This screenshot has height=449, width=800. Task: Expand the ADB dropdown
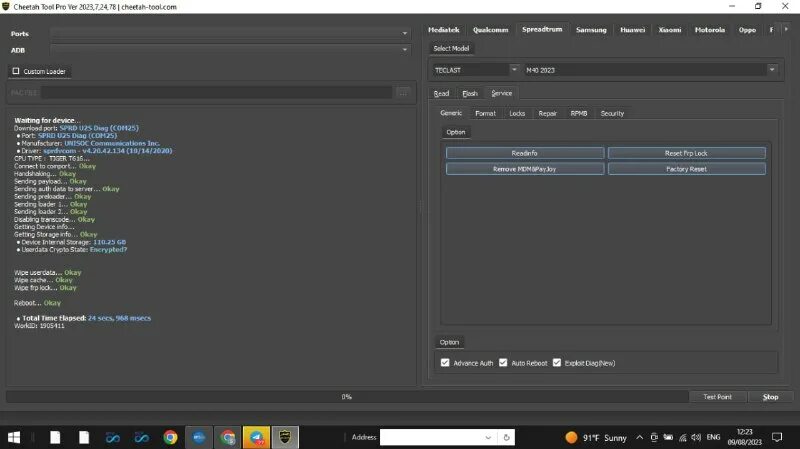pos(405,50)
